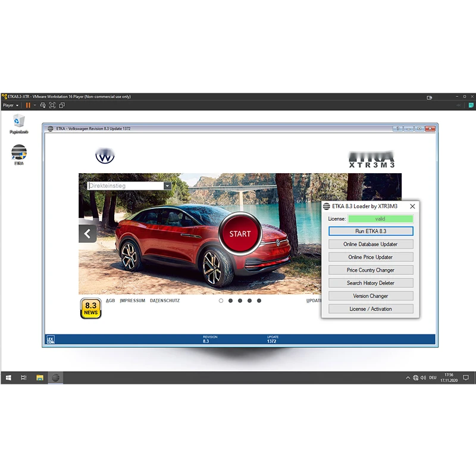Click the Revision 8.3 status entry
This screenshot has width=476, height=476.
click(x=210, y=339)
